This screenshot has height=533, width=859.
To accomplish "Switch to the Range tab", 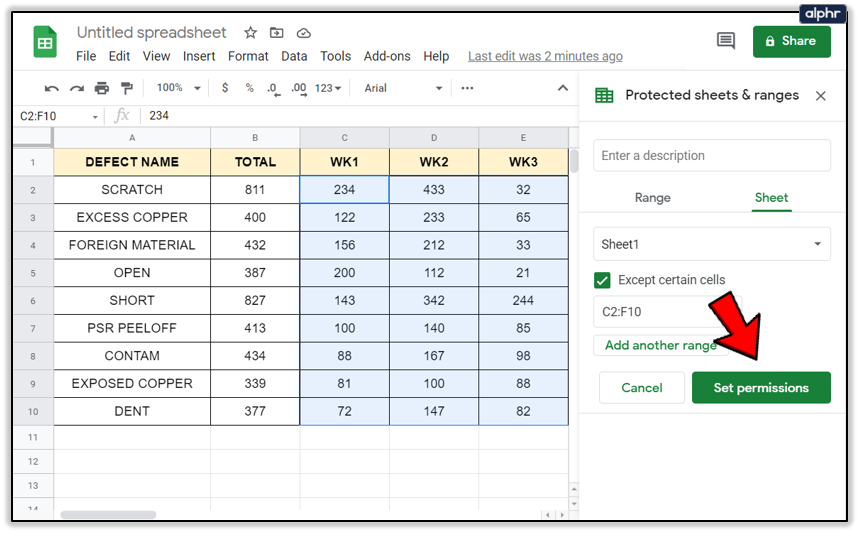I will [652, 198].
